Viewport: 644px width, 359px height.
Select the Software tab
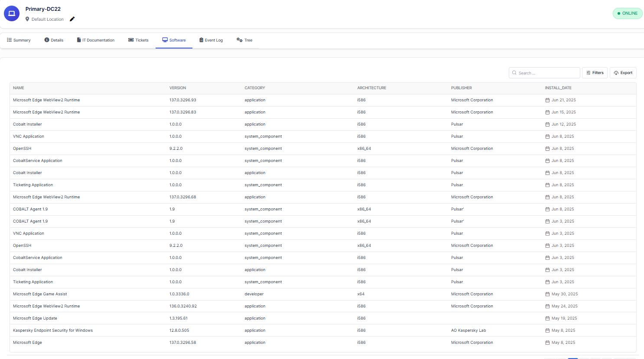tap(174, 40)
